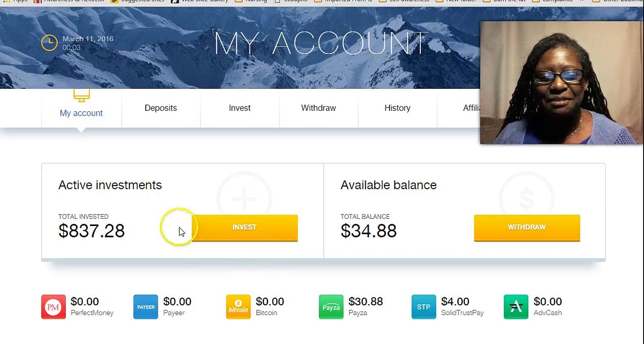Open the green Payza icon
This screenshot has width=644, height=344.
331,307
